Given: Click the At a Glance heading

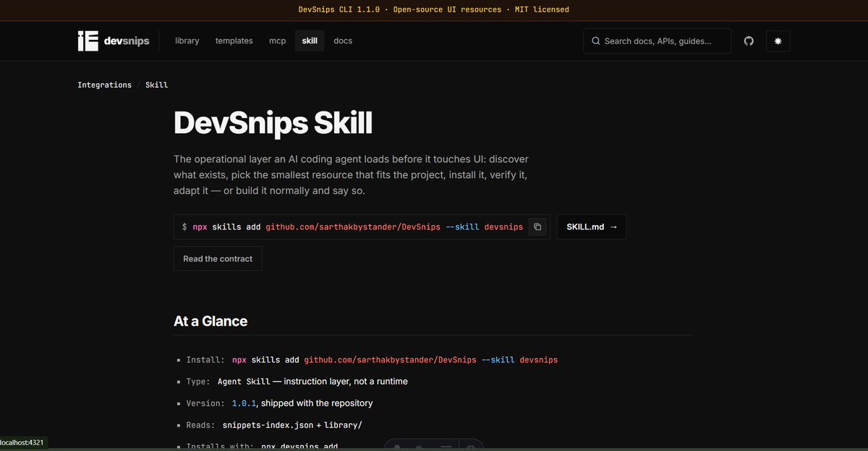Looking at the screenshot, I should [210, 321].
